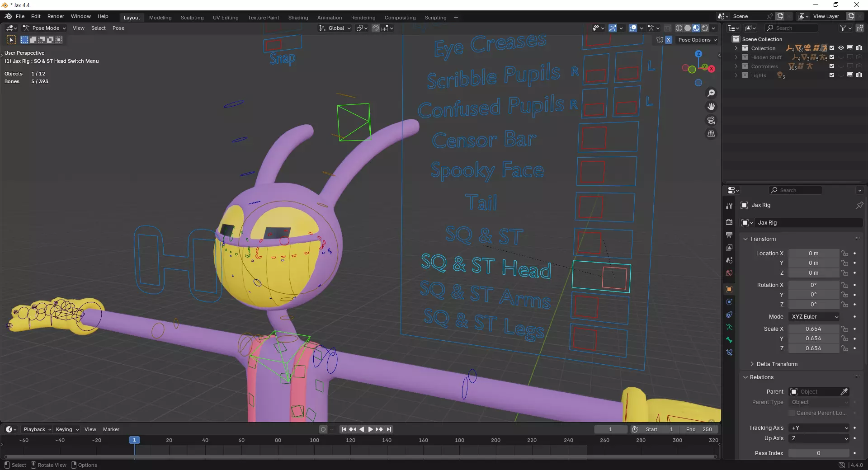This screenshot has width=868, height=470.
Task: Switch to the Animation workspace tab
Action: click(x=330, y=18)
